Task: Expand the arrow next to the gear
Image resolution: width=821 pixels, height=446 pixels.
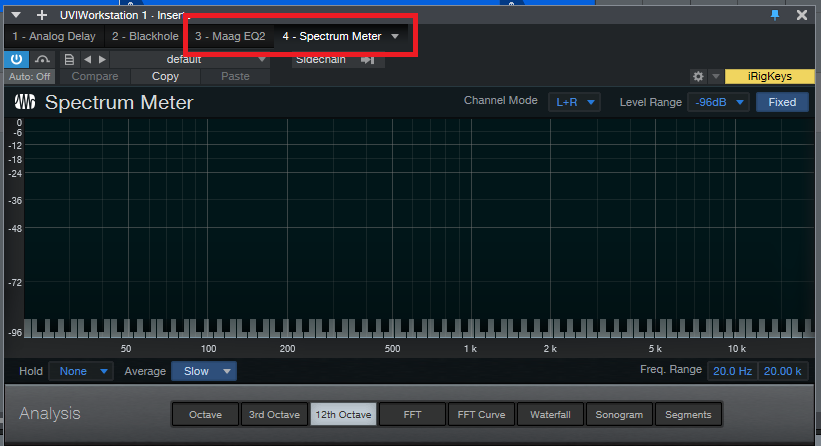Action: pyautogui.click(x=716, y=76)
